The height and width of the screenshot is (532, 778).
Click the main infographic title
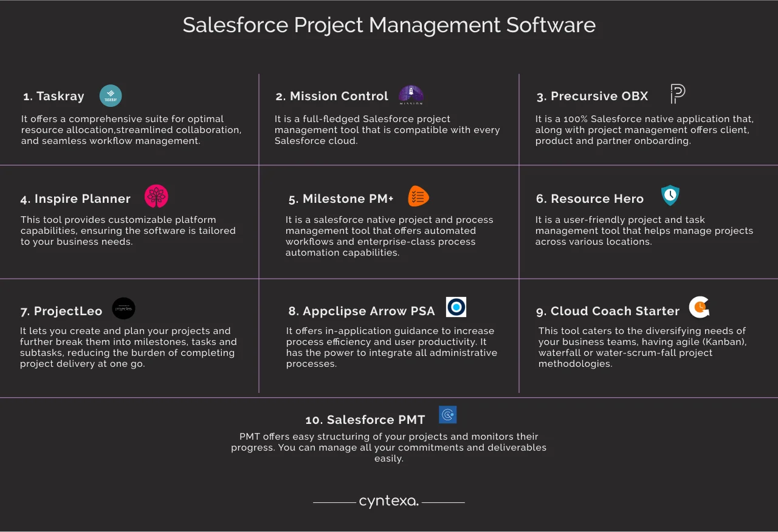(388, 25)
